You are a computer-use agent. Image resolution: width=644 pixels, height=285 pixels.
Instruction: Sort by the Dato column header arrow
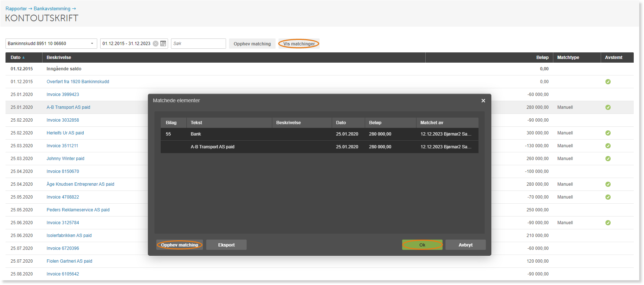[x=23, y=58]
